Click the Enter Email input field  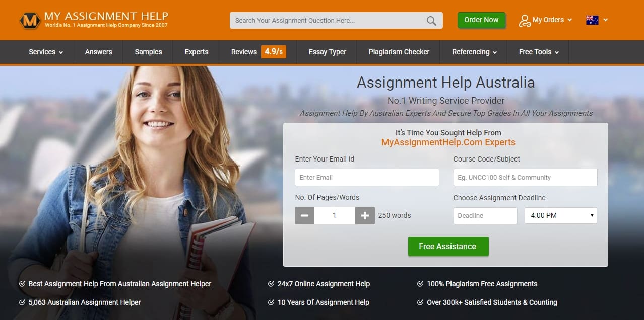point(367,178)
